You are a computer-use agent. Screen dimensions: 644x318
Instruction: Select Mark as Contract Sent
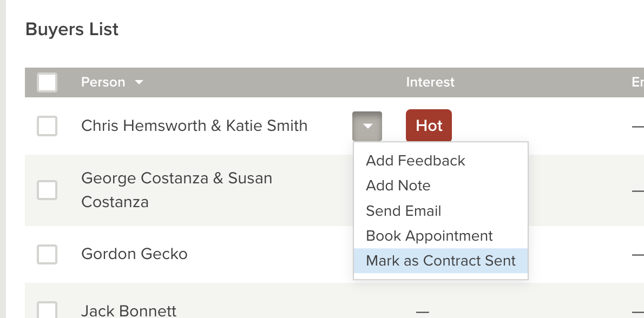point(441,261)
